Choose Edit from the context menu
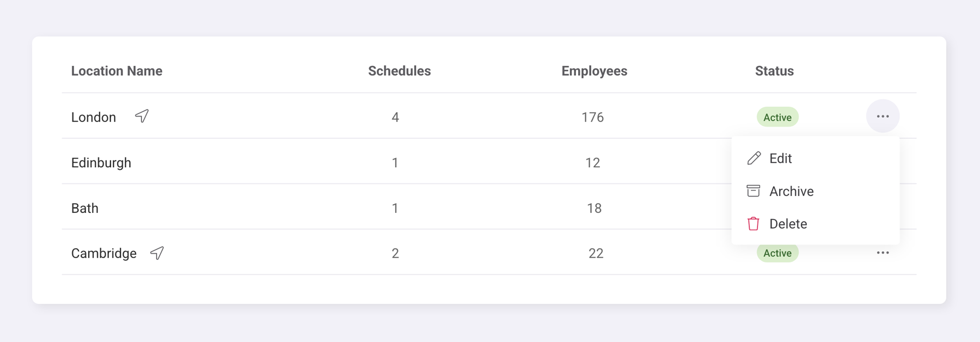The height and width of the screenshot is (342, 980). [x=780, y=158]
